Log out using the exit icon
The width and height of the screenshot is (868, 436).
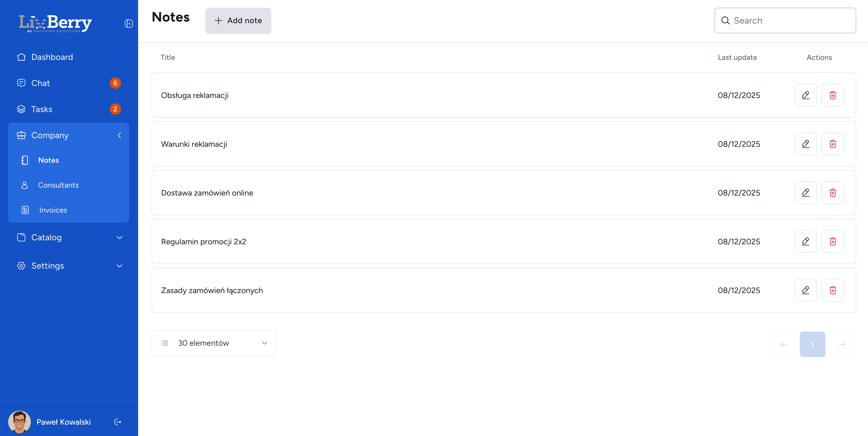pyautogui.click(x=117, y=422)
